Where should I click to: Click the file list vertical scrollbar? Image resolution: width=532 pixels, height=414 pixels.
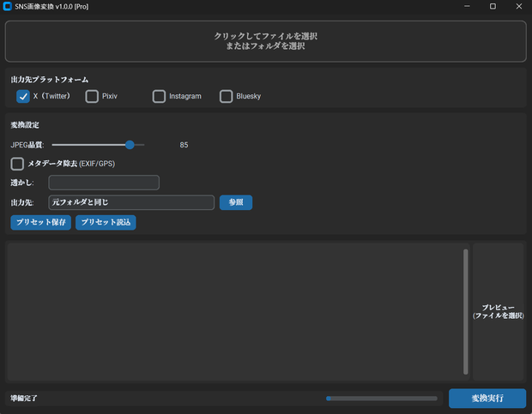point(465,312)
